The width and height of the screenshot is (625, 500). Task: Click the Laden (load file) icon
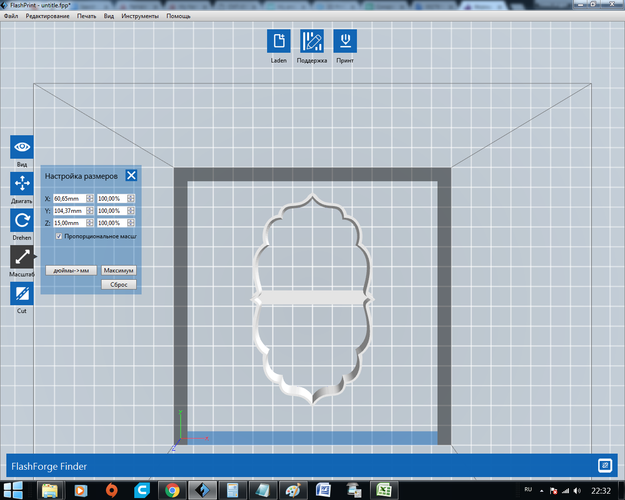point(279,41)
